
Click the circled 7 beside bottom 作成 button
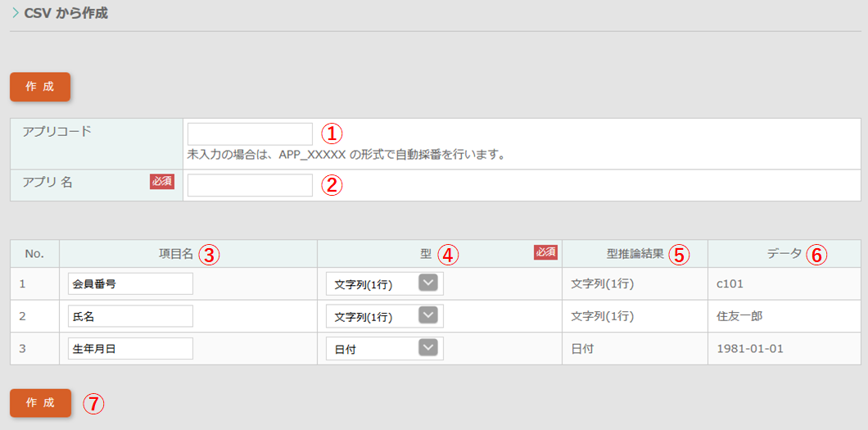(94, 403)
